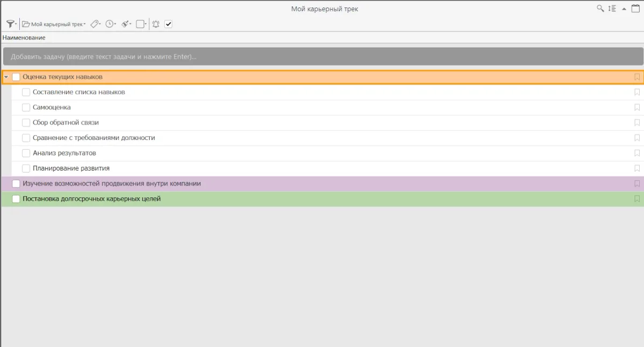Open Мой карьерный трек folder dropdown
Screen dimensions: 644x347
pos(54,24)
